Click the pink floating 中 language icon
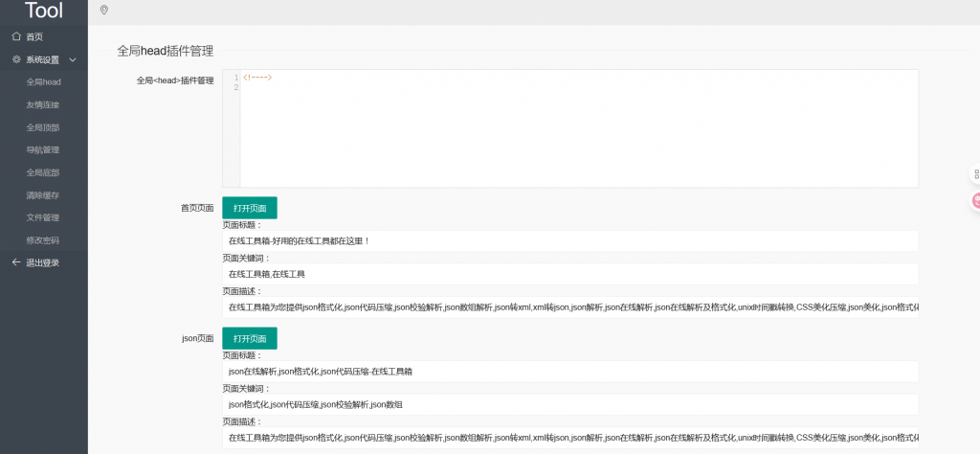 pos(975,200)
